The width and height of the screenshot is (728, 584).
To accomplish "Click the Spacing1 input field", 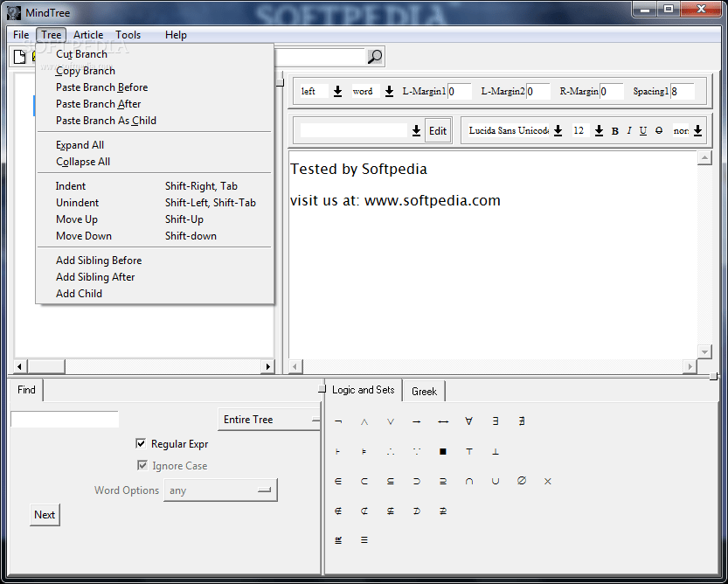I will [682, 92].
